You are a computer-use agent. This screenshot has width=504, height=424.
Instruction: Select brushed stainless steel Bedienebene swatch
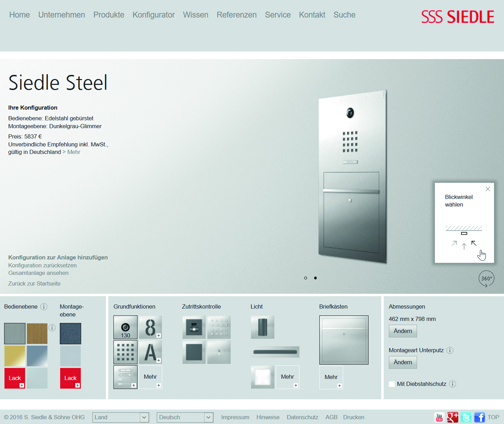point(15,334)
